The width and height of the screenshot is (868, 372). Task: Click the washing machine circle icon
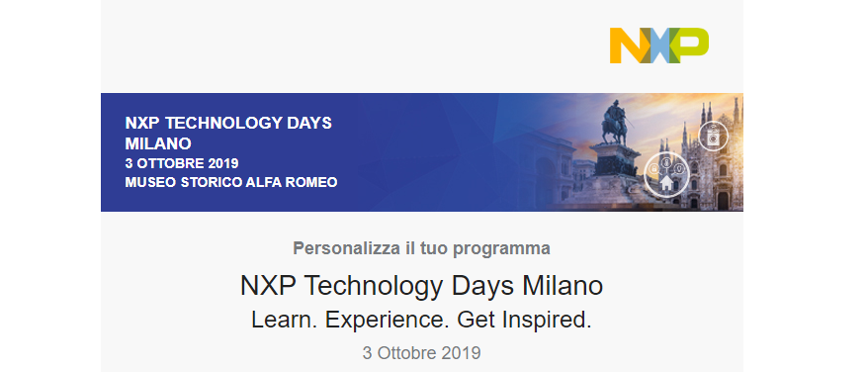[714, 136]
